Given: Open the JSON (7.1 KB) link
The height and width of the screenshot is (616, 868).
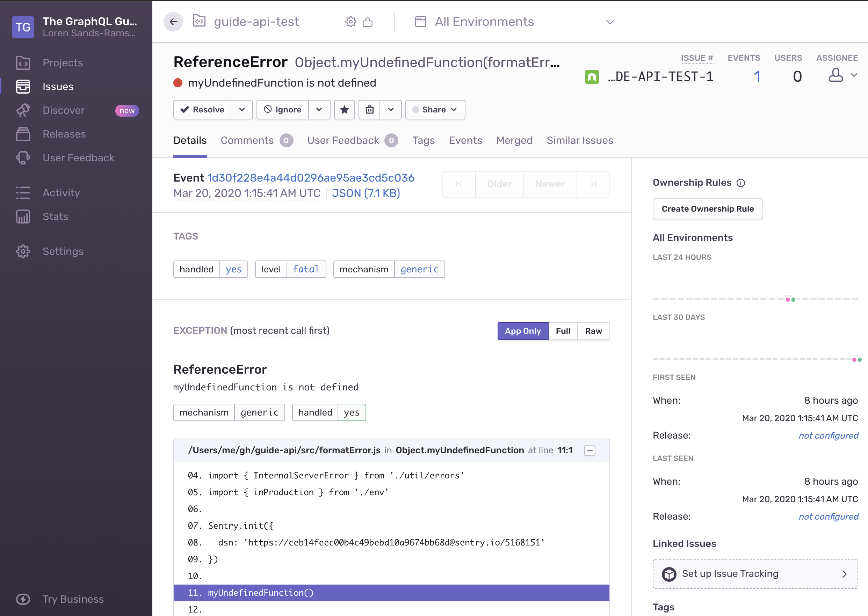Looking at the screenshot, I should tap(366, 193).
